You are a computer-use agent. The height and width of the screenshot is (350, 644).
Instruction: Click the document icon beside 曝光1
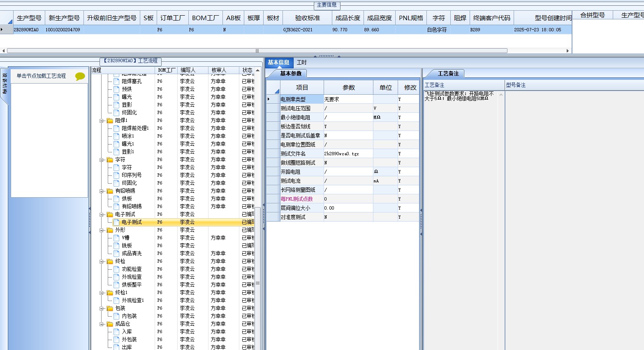click(x=116, y=144)
